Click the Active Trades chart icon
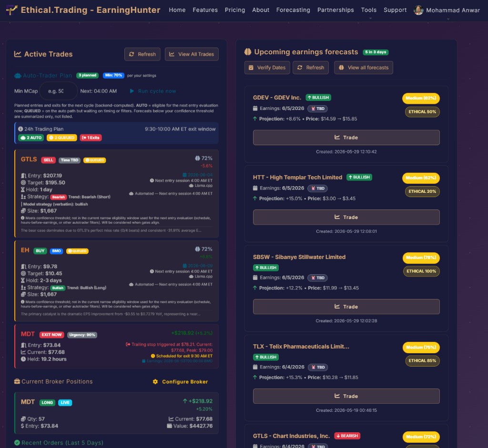488x448 pixels. coord(18,54)
